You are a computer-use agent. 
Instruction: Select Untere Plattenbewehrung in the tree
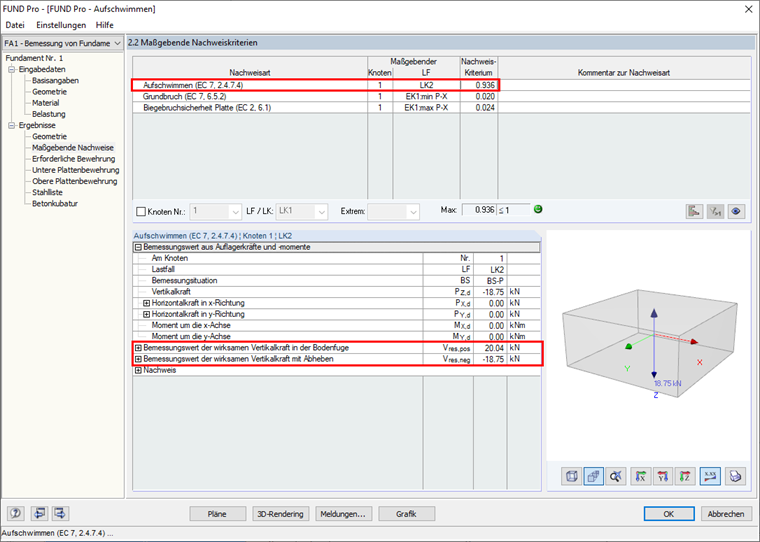[76, 170]
